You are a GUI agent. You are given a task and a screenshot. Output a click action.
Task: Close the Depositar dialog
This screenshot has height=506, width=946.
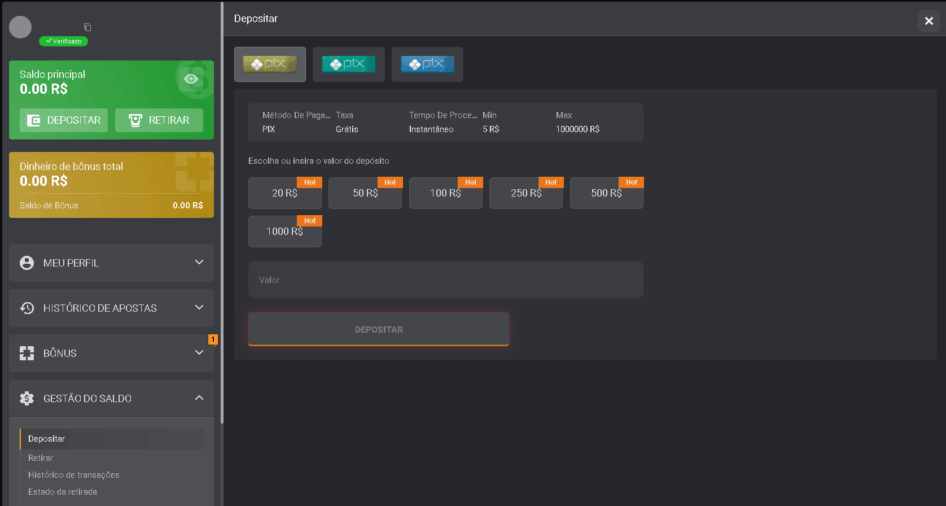click(929, 21)
